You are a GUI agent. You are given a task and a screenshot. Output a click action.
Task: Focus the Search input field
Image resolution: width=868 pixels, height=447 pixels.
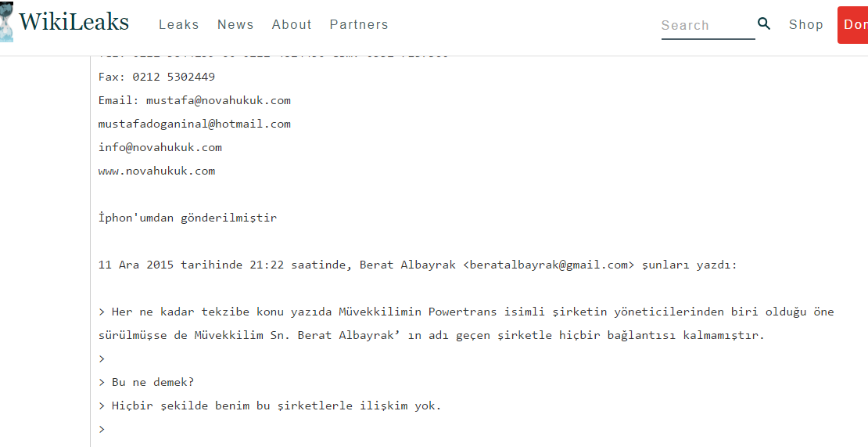coord(708,26)
